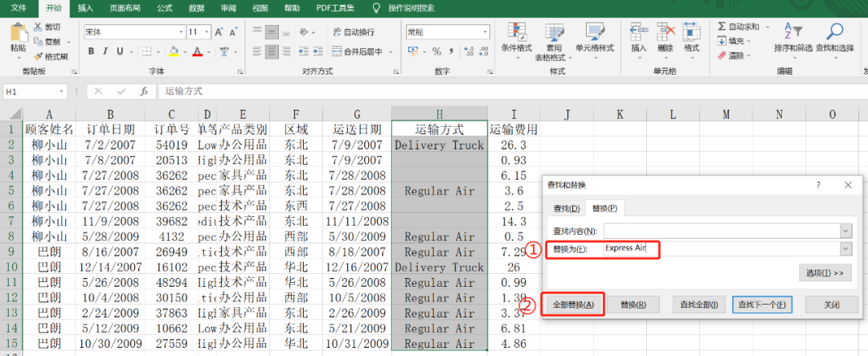Click the phonetic guide (wén) icon

pos(224,51)
